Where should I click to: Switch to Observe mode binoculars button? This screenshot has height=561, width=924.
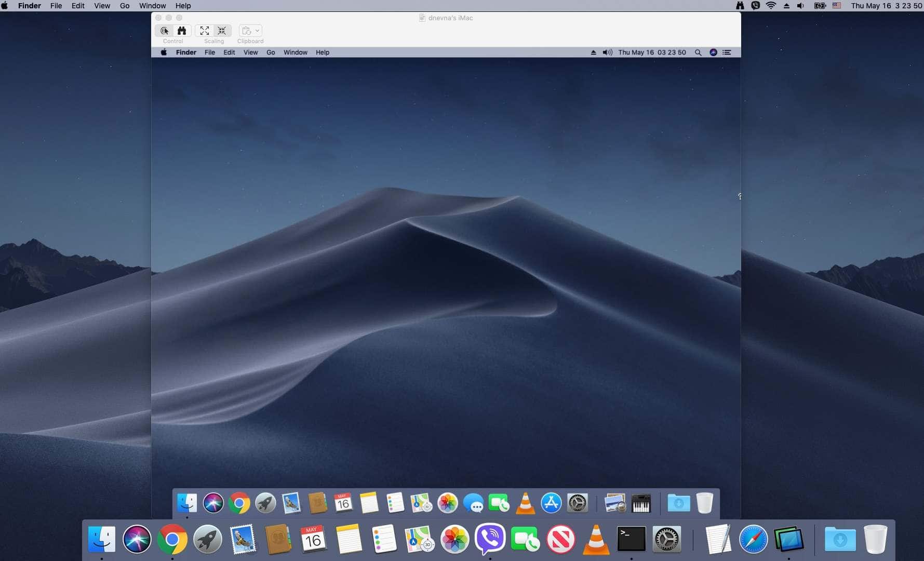pos(182,31)
